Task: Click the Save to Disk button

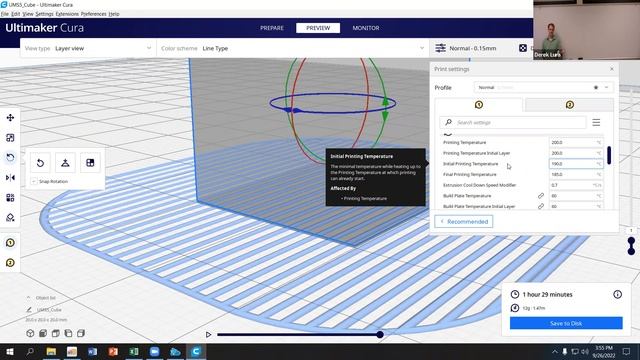Action: pos(566,323)
